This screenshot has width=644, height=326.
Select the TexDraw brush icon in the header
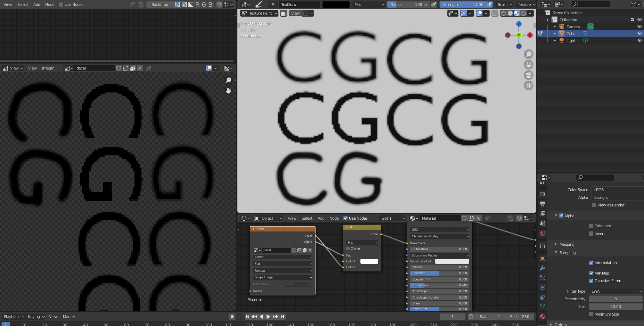click(x=273, y=5)
